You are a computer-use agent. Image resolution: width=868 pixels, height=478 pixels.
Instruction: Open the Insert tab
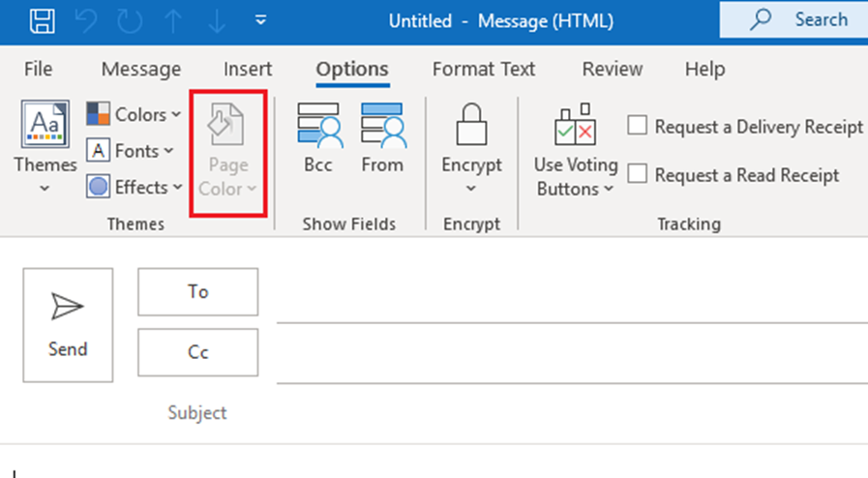pos(248,69)
